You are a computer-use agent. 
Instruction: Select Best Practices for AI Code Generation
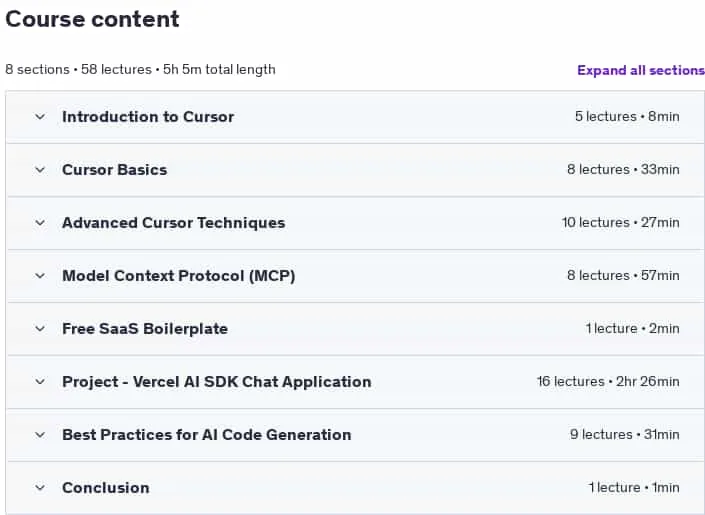(207, 435)
